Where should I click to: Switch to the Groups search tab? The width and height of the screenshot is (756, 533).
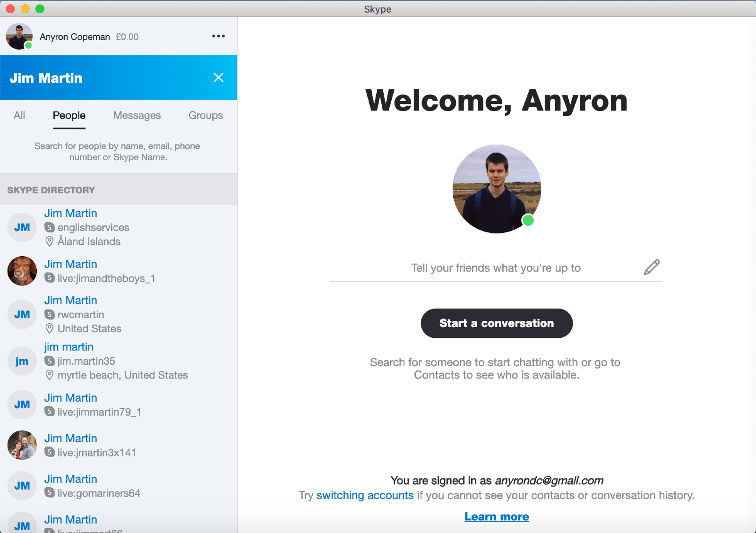206,115
